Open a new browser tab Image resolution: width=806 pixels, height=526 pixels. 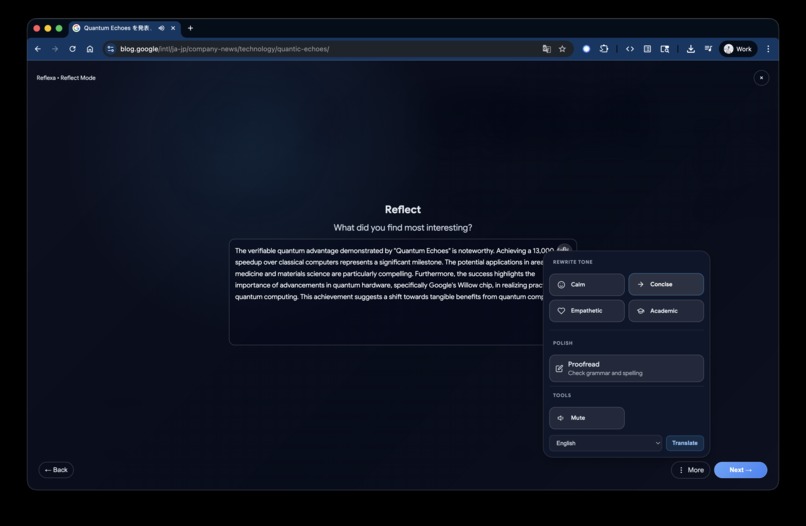190,28
